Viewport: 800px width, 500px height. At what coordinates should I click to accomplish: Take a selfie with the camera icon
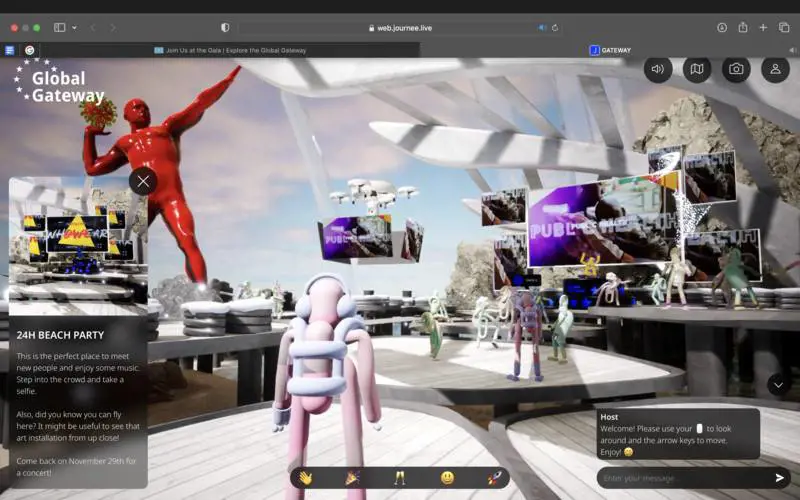[736, 69]
